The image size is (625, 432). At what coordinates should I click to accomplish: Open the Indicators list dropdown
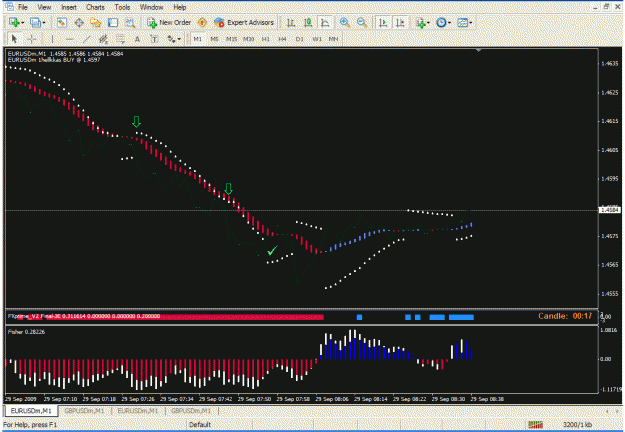[x=423, y=23]
